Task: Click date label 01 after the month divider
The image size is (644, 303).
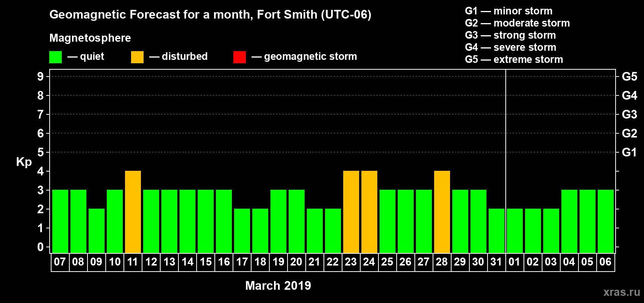Action: tap(514, 262)
